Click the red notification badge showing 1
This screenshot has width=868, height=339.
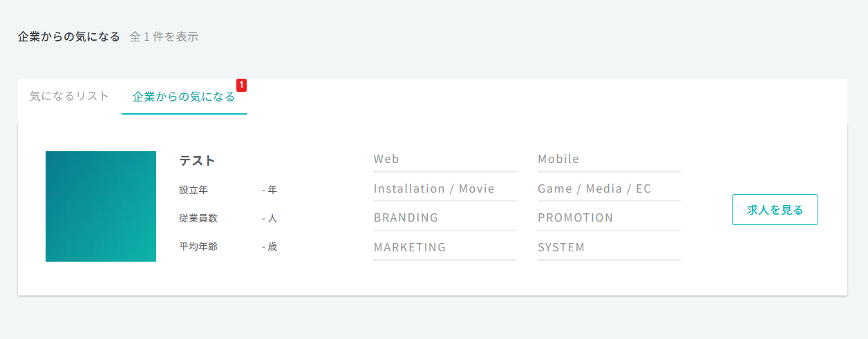coord(241,85)
